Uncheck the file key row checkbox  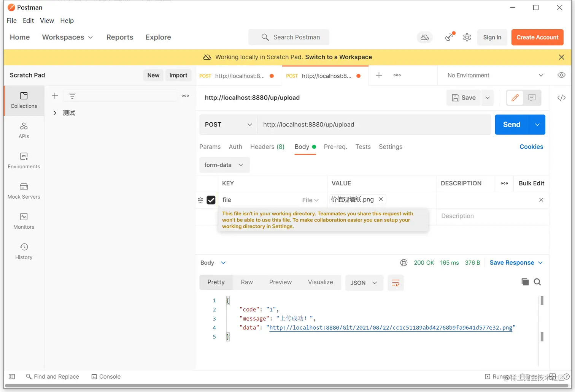tap(211, 200)
